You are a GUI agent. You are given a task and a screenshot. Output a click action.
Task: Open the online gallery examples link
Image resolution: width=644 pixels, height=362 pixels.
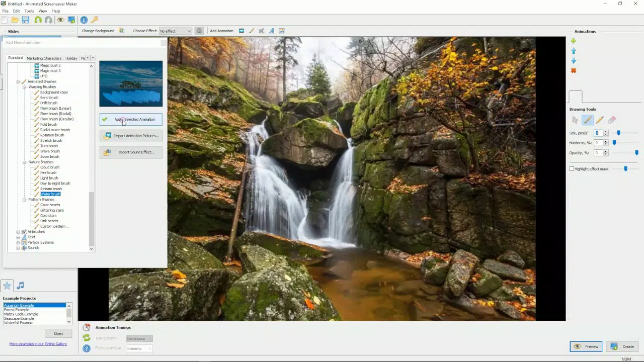point(38,344)
